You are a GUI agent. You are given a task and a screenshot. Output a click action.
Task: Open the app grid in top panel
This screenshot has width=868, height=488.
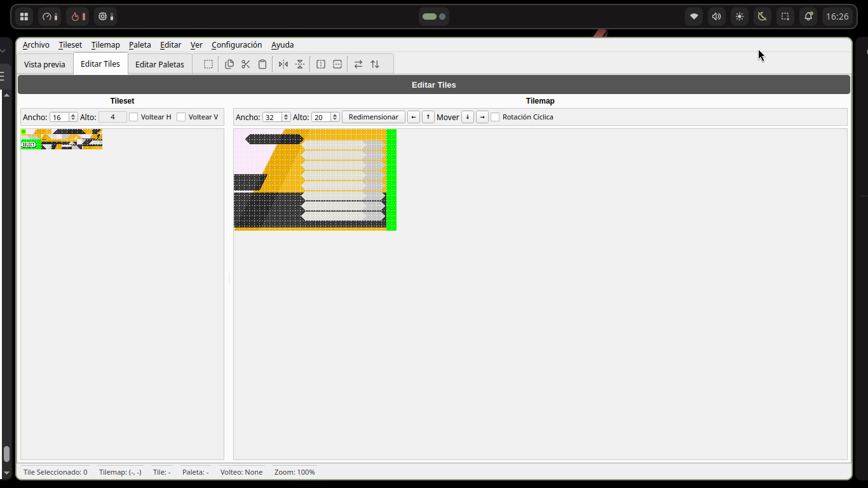pos(24,17)
